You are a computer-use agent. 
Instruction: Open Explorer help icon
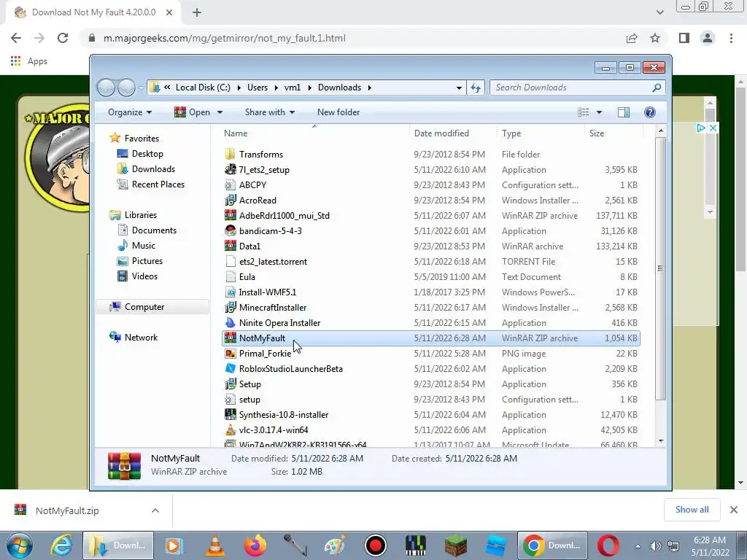click(x=649, y=112)
